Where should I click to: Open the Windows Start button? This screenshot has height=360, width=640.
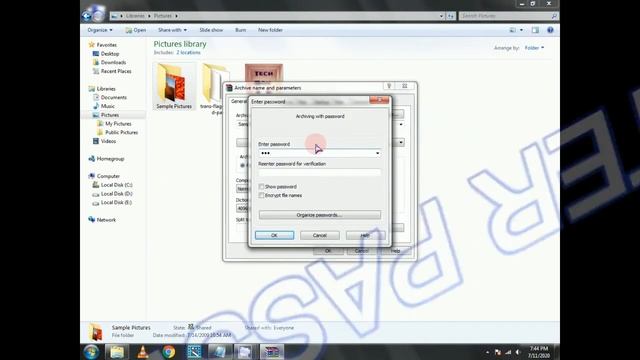[91, 352]
